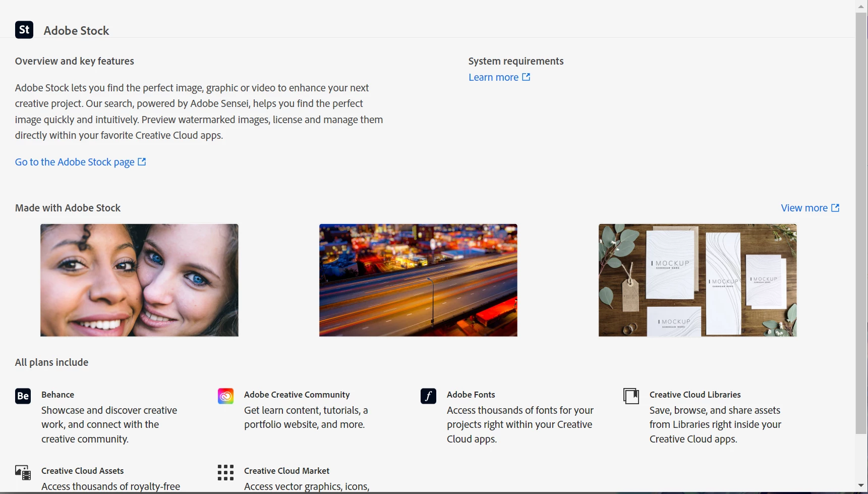Click the Overview and key features heading
Viewport: 868px width, 494px height.
pos(75,61)
